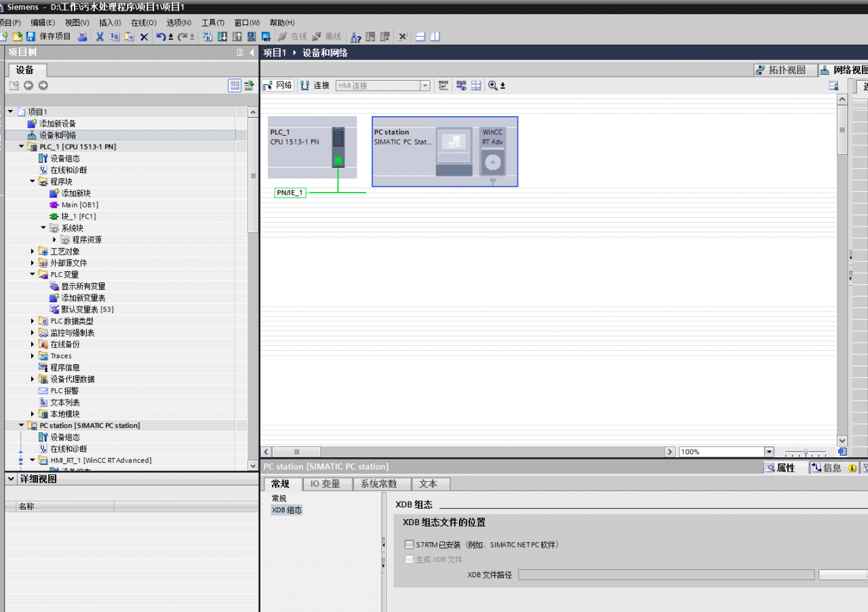Expand the 工艺对象 tree node
The image size is (868, 612).
[x=33, y=252]
